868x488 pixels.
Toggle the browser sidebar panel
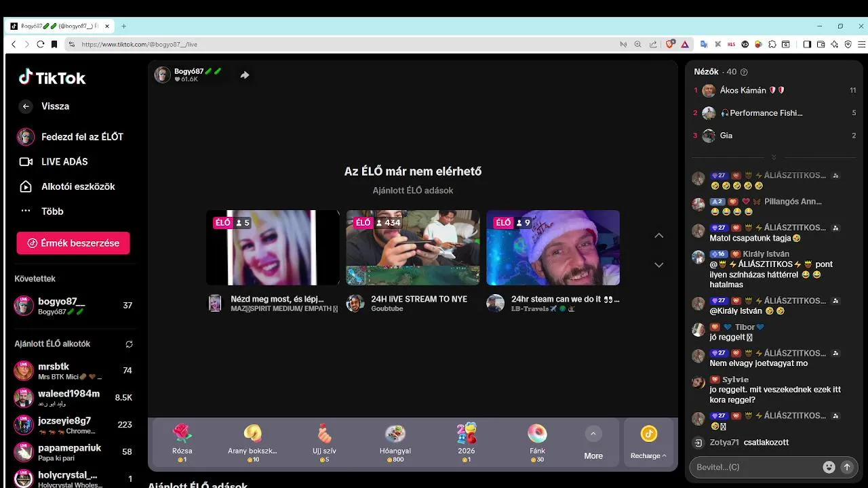[807, 44]
